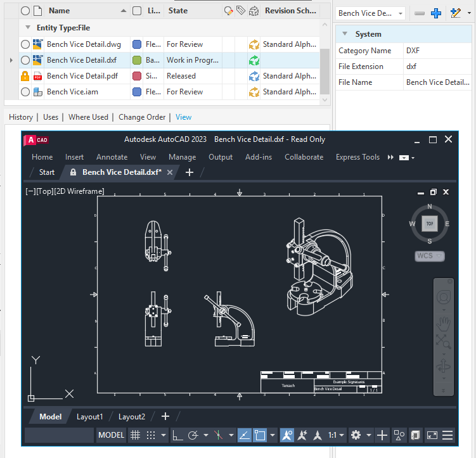
Task: Open the 1:1 annotation scale dropdown
Action: [x=336, y=435]
